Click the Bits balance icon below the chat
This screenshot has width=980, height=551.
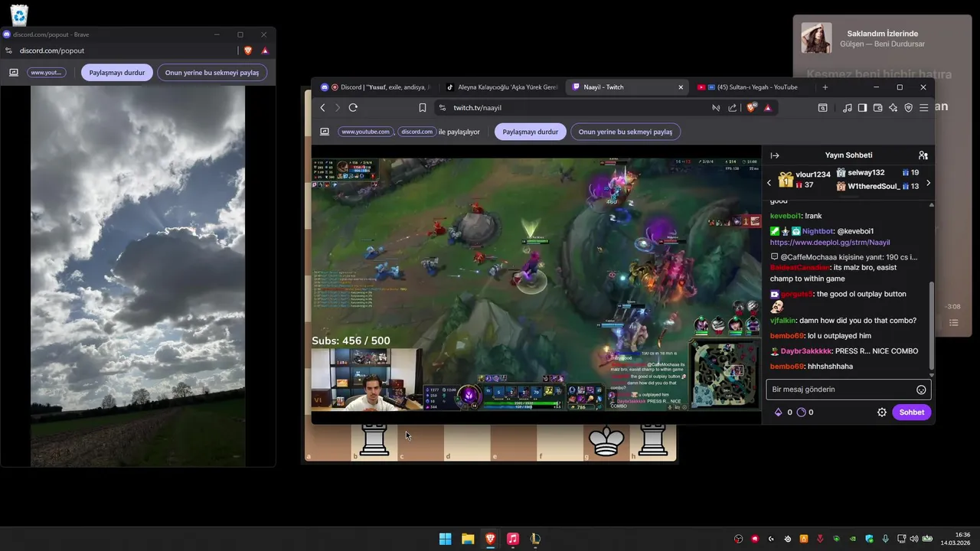coord(779,412)
